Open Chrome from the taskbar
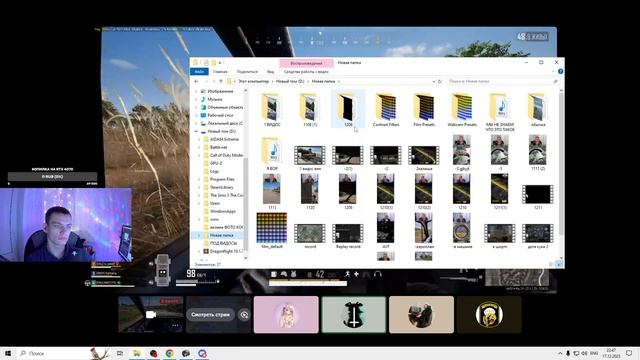Screen dimensions: 640x360 click(x=169, y=353)
